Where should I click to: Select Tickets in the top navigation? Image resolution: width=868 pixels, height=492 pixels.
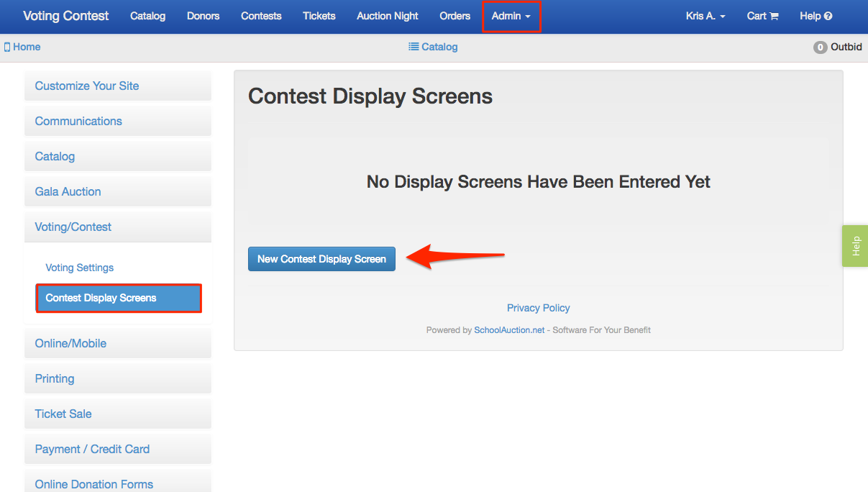pyautogui.click(x=319, y=16)
